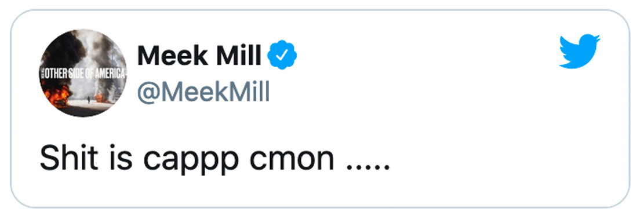Screen dimensions: 644x222
Task: Click the white check inside verified badge
Action: pyautogui.click(x=282, y=56)
